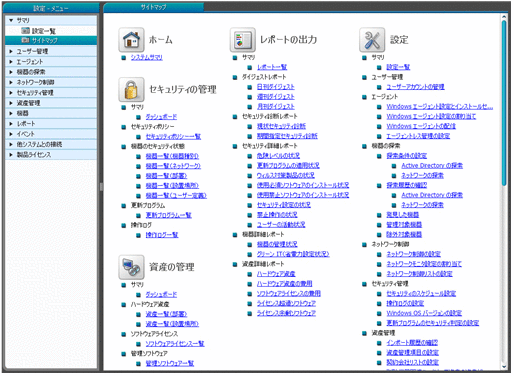The image size is (514, 376).
Task: Expand the 資産管理 sidebar group
Action: pyautogui.click(x=11, y=103)
